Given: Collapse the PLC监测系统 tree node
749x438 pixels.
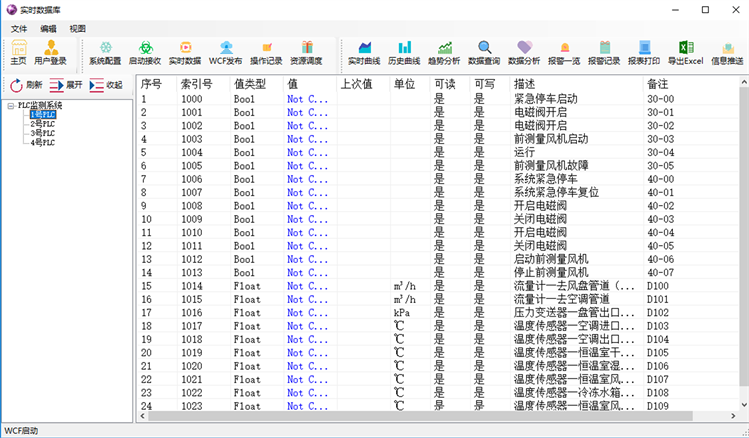Looking at the screenshot, I should click(x=11, y=105).
